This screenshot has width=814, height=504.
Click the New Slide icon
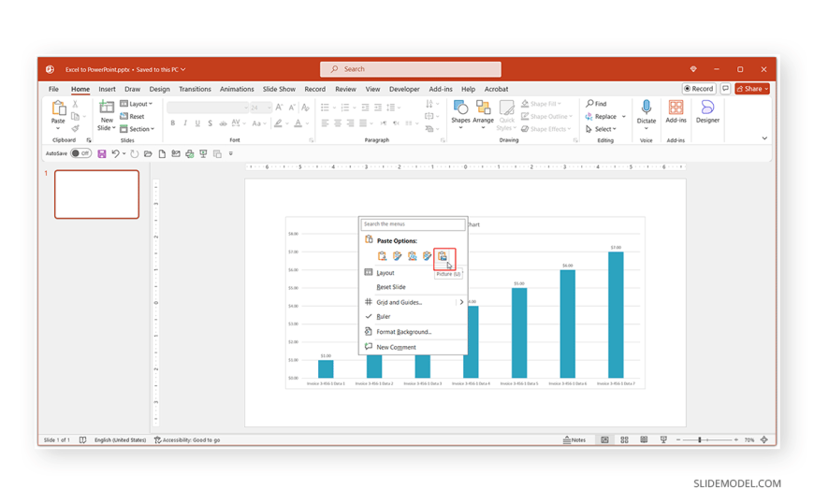[107, 108]
